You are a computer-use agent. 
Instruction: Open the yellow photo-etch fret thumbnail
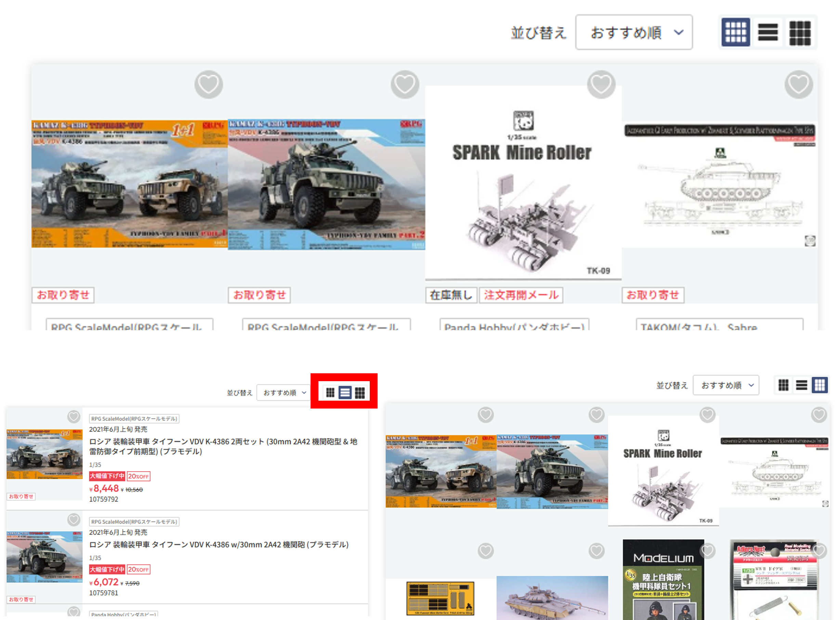point(441,598)
